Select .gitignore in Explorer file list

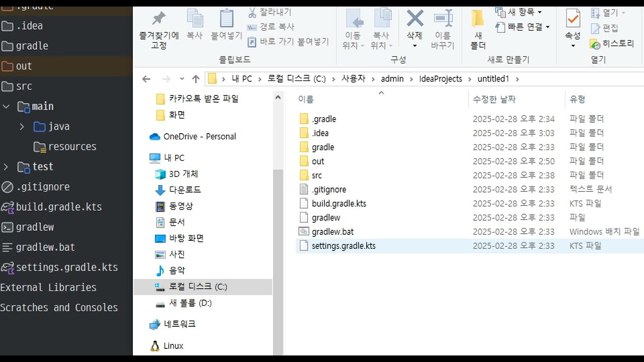pos(329,190)
